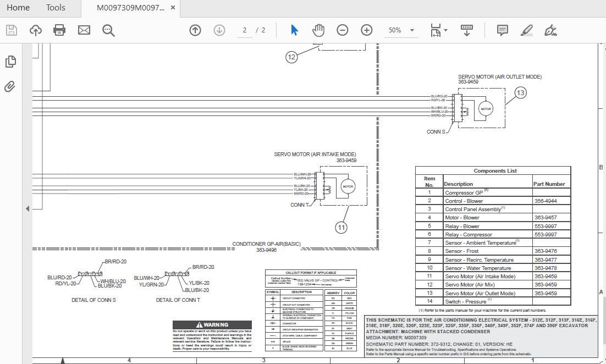Open the find text search tool
The width and height of the screenshot is (606, 364).
pyautogui.click(x=108, y=30)
